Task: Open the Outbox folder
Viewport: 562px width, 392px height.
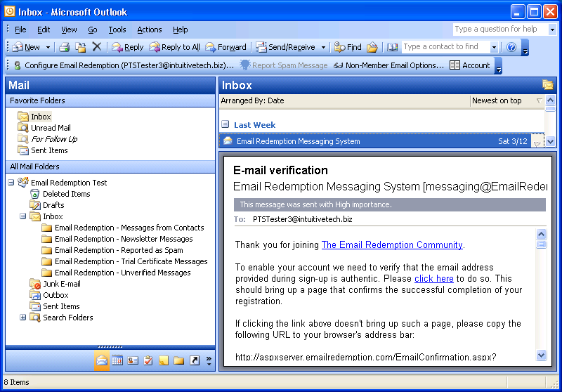Action: tap(55, 295)
